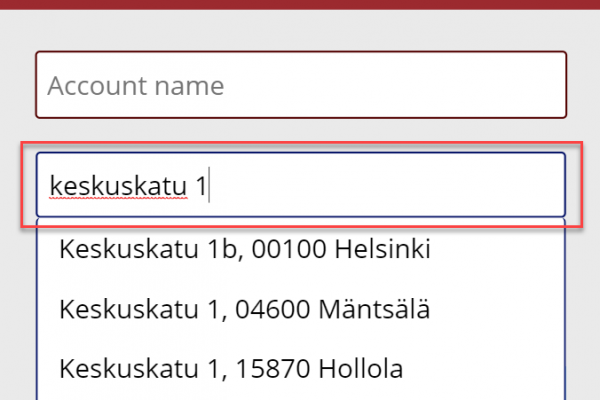Click the address field containing 'keskuskatu 1'
This screenshot has height=400, width=600.
coord(301,185)
